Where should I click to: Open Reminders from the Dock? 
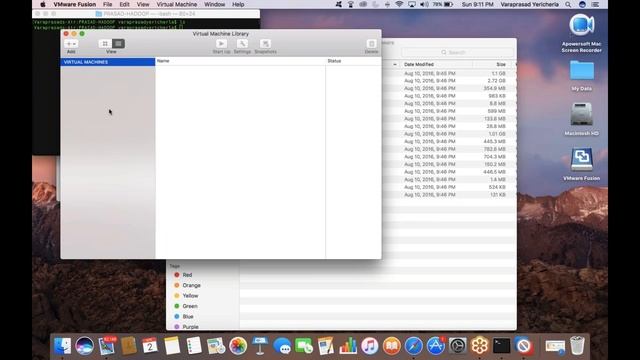pyautogui.click(x=194, y=346)
